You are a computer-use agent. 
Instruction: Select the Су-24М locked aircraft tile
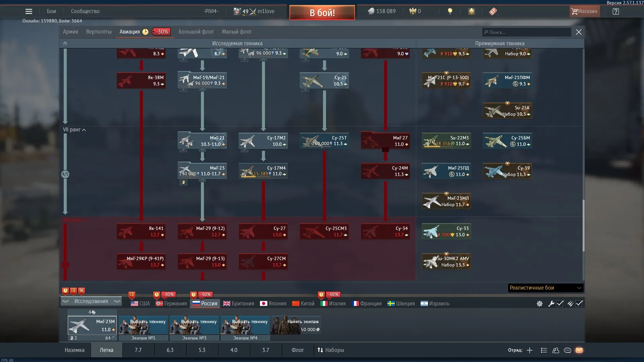click(x=385, y=171)
